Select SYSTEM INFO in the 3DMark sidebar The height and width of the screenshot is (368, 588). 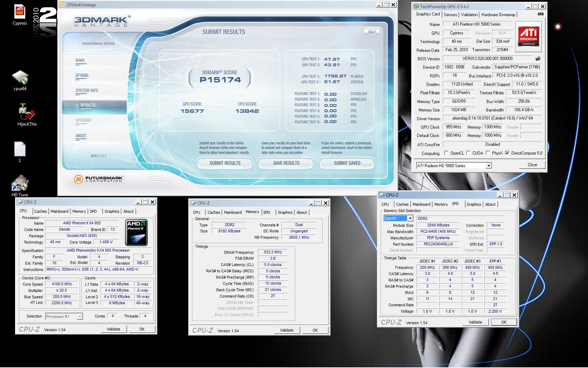pyautogui.click(x=87, y=90)
